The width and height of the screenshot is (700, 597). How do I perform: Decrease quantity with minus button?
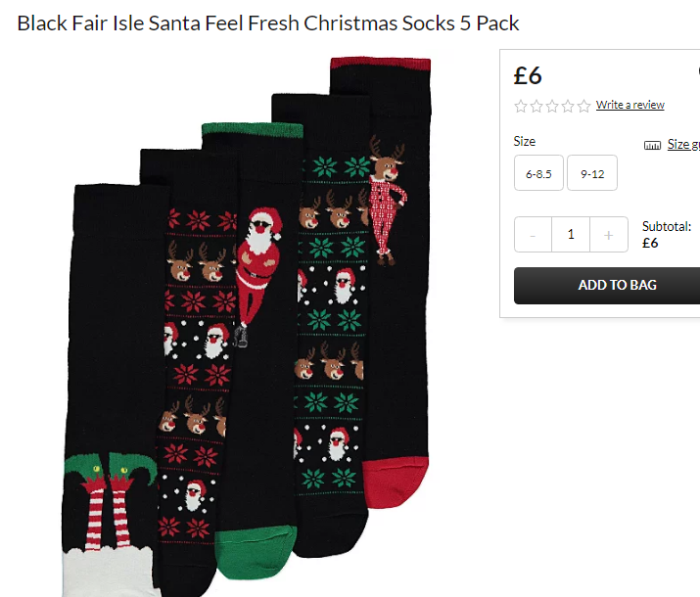coord(533,235)
